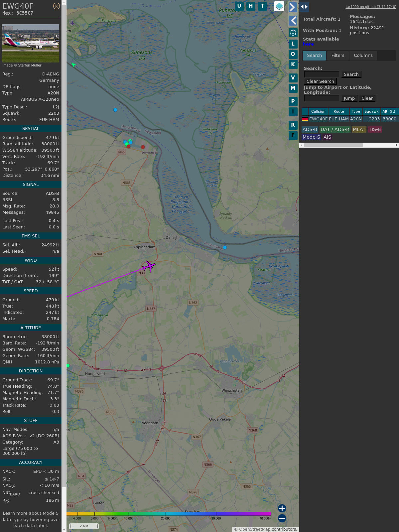Click the left chevron sidebar button
The image size is (399, 532).
click(x=293, y=21)
